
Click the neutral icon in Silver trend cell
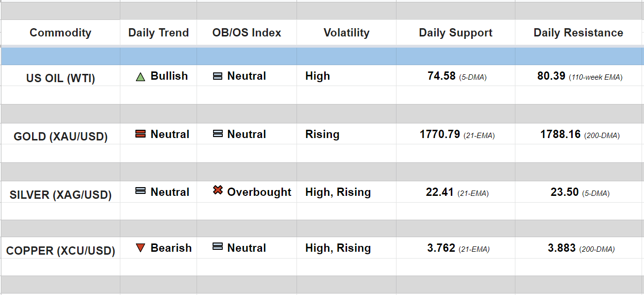click(x=141, y=191)
